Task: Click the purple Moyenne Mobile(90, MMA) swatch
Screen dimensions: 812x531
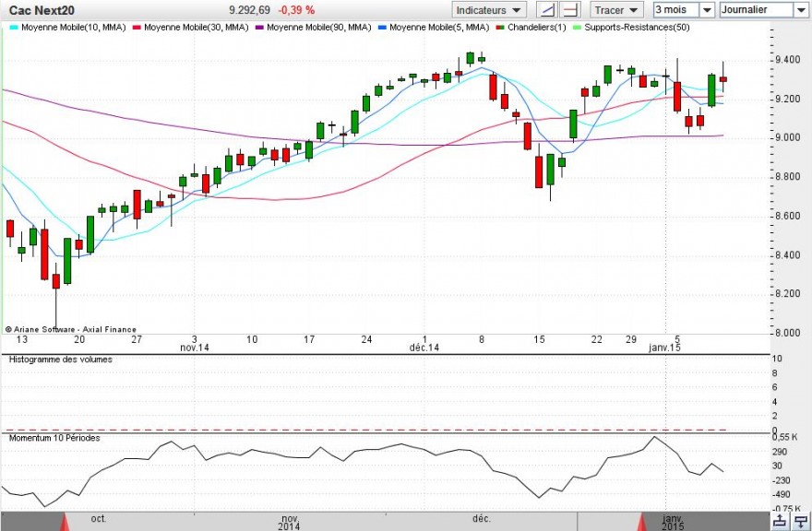Action: pyautogui.click(x=259, y=28)
